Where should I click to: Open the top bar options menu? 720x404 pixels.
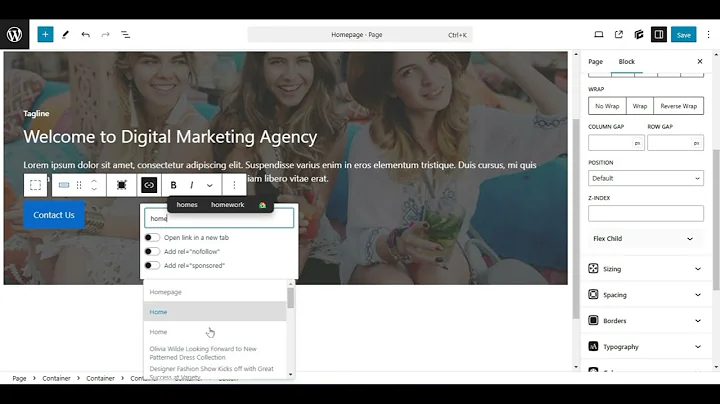coord(708,34)
